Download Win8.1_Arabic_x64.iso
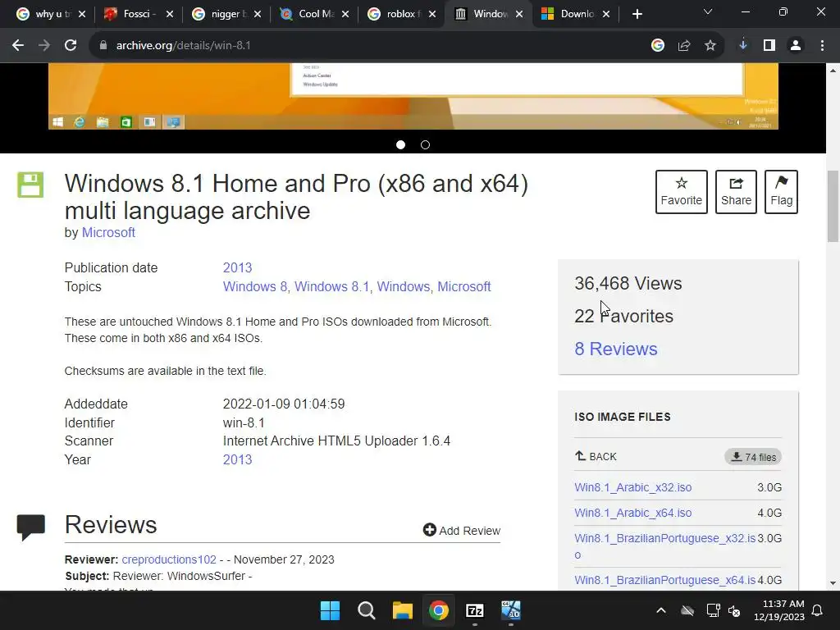Image resolution: width=840 pixels, height=630 pixels. 632,513
